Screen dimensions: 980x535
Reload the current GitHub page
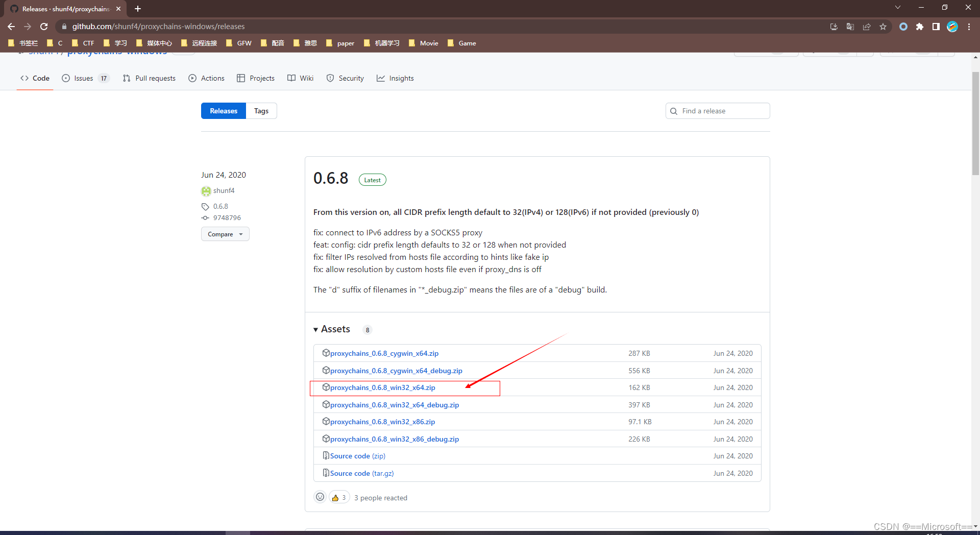(x=44, y=27)
